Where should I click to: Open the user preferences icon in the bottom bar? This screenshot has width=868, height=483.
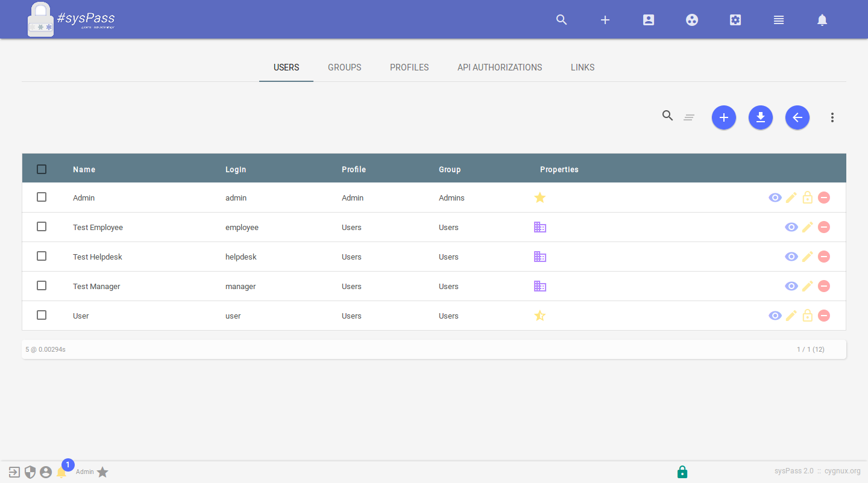(46, 472)
